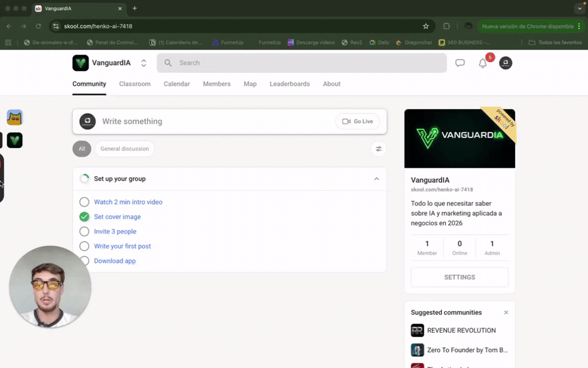Open the REVENUE REVOLUTION community icon
This screenshot has width=588, height=368.
417,331
